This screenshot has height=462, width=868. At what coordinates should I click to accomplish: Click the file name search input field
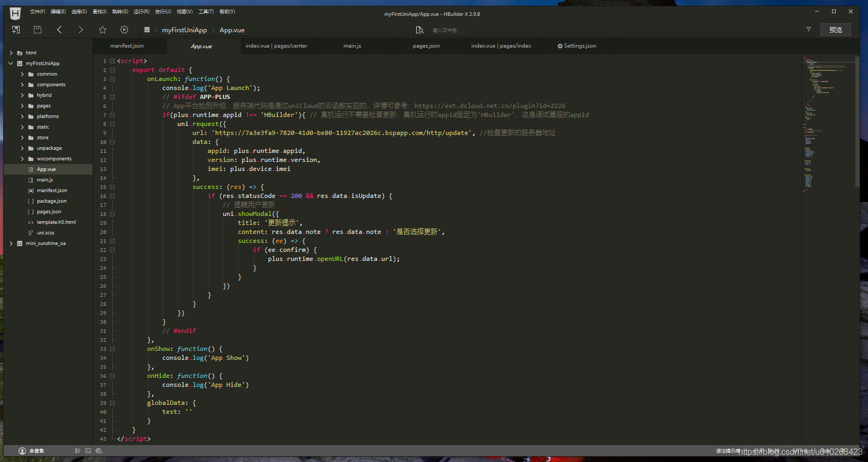pyautogui.click(x=614, y=30)
